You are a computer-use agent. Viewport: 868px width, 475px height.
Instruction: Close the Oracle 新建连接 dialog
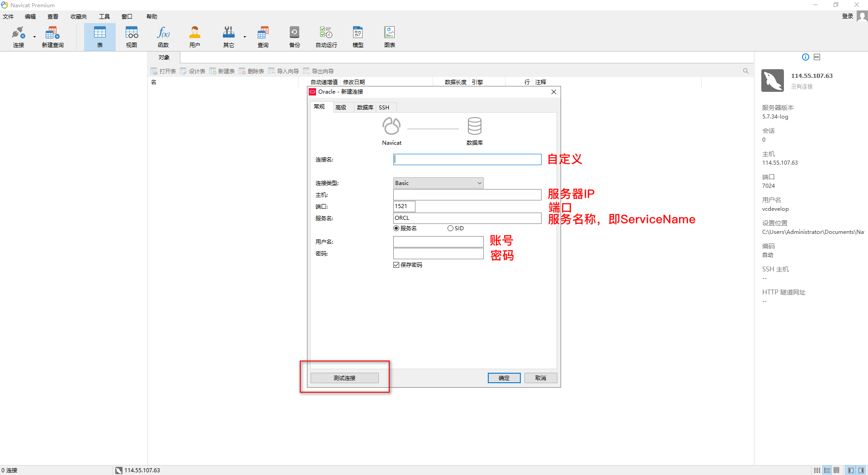point(554,92)
